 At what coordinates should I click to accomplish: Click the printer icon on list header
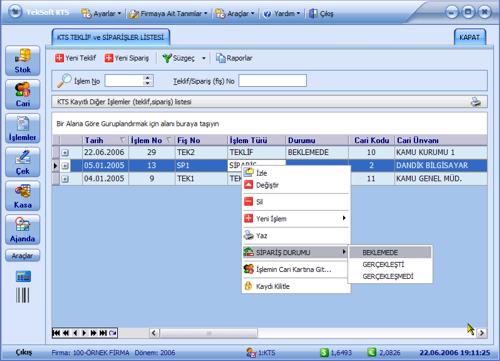click(476, 102)
